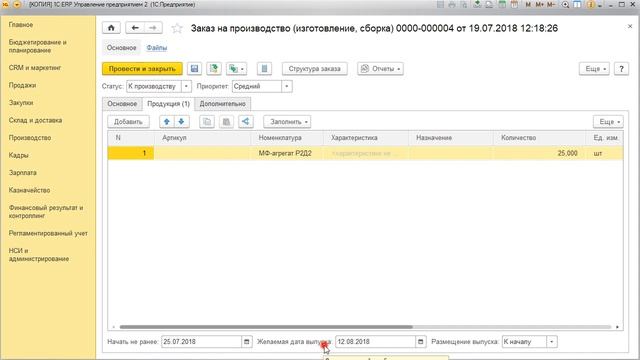The width and height of the screenshot is (640, 360).
Task: Click the M memory button in title bar
Action: 528,4
